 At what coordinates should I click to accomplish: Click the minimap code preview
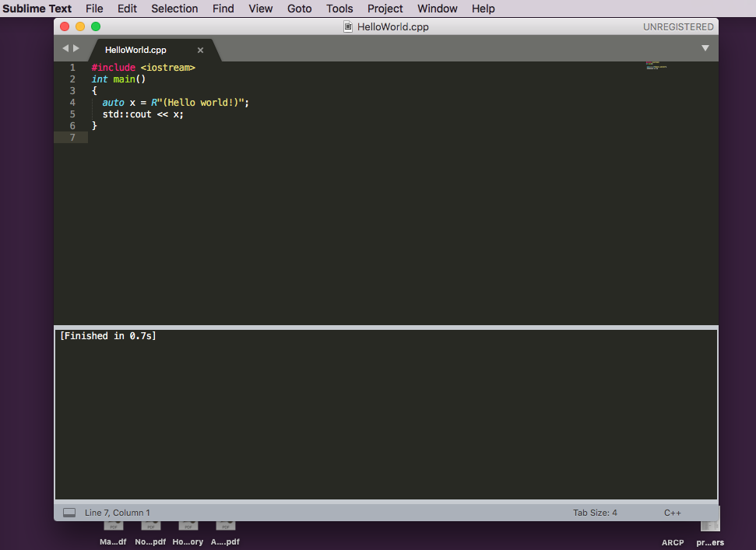click(x=656, y=65)
